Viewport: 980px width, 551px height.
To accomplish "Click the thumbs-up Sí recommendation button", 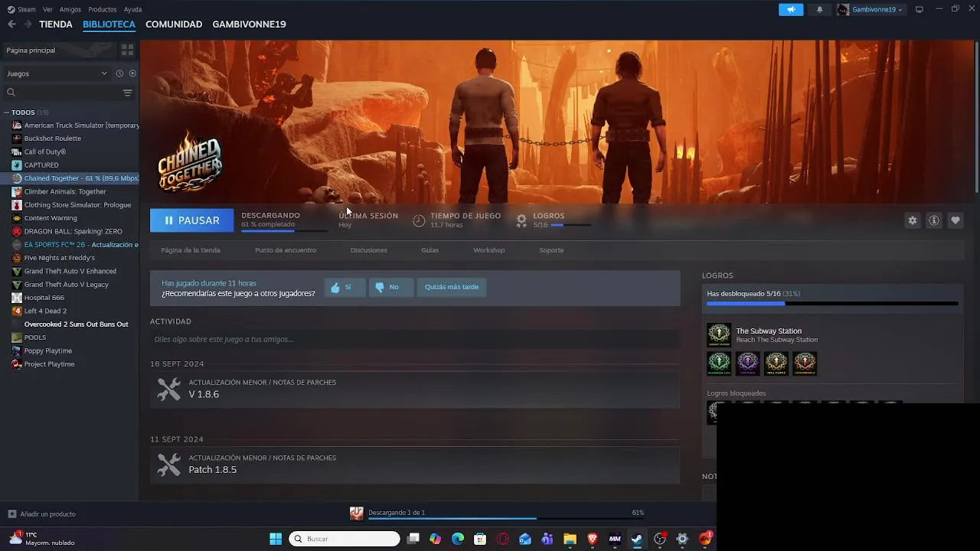I will click(344, 287).
